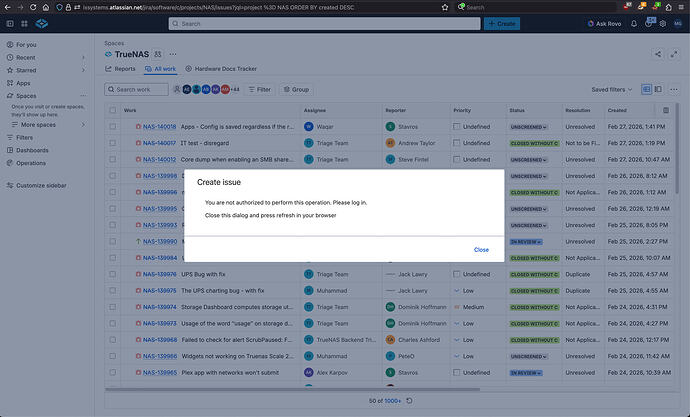Check the box for NAS-140018

113,127
